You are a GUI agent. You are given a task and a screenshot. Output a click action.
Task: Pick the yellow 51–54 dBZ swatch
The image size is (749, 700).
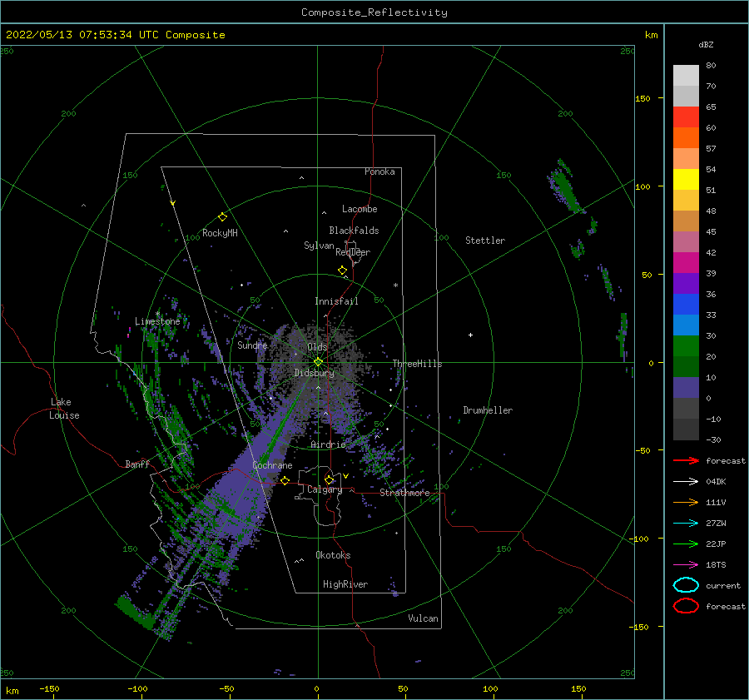686,179
